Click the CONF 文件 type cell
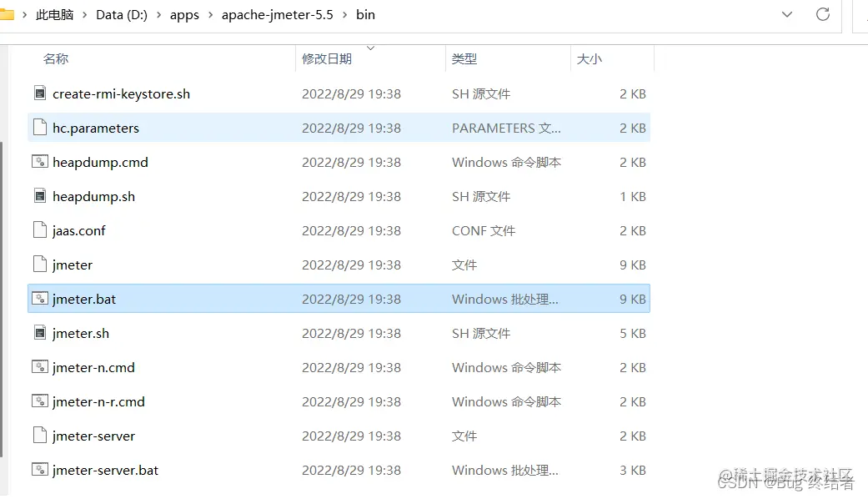Viewport: 868px width, 499px height. point(484,230)
